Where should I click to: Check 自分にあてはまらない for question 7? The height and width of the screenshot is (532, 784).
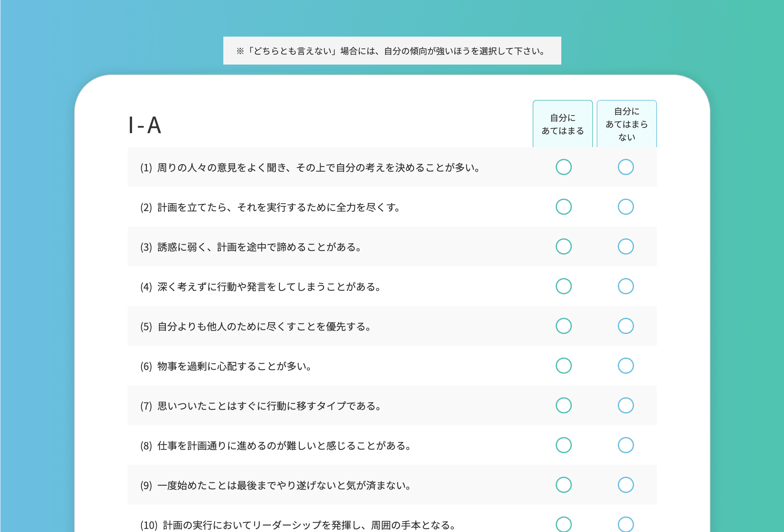(x=626, y=405)
